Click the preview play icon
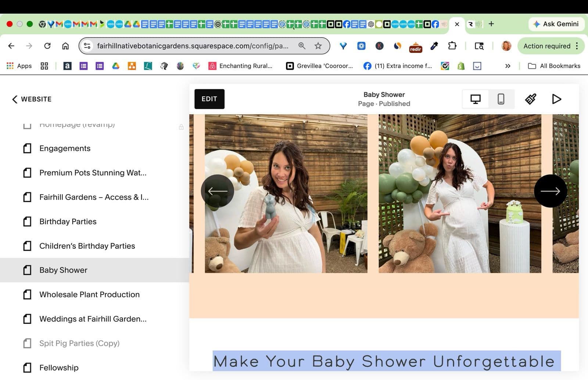 point(557,99)
